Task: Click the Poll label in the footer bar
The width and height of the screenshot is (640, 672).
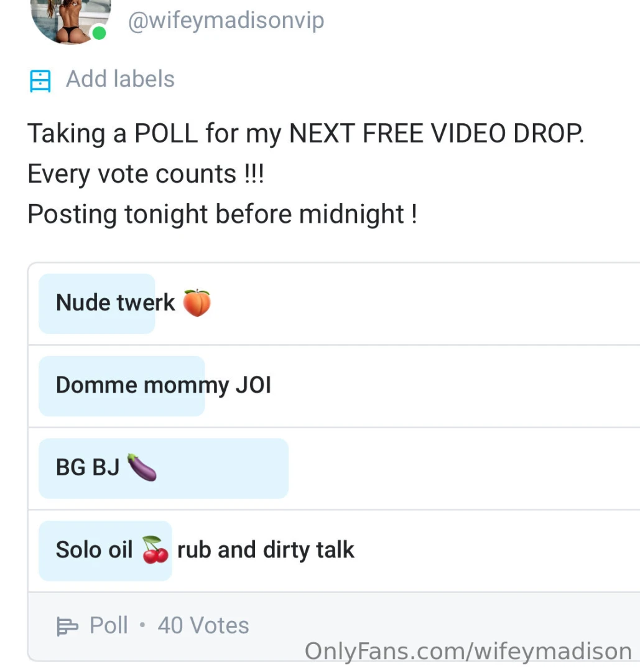Action: 109,625
